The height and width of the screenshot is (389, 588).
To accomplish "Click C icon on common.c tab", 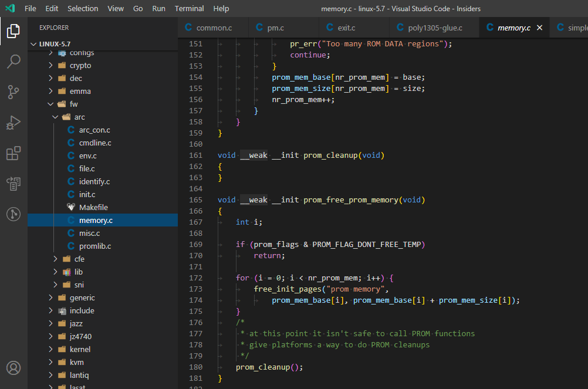I will coord(188,28).
